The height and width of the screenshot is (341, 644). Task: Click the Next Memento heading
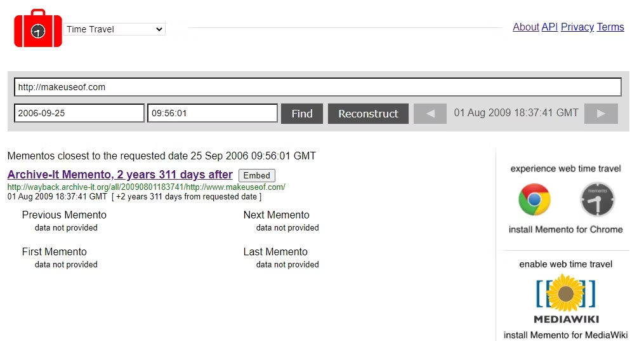click(277, 215)
